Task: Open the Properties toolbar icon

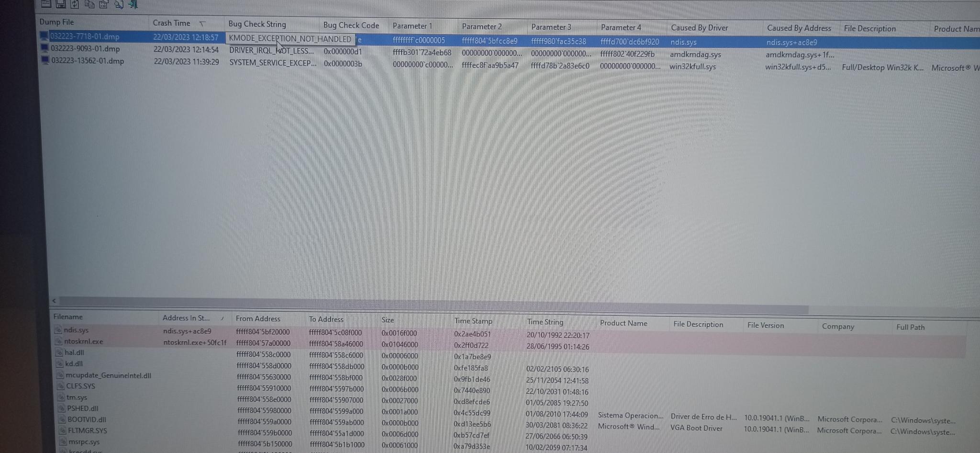Action: (x=104, y=4)
